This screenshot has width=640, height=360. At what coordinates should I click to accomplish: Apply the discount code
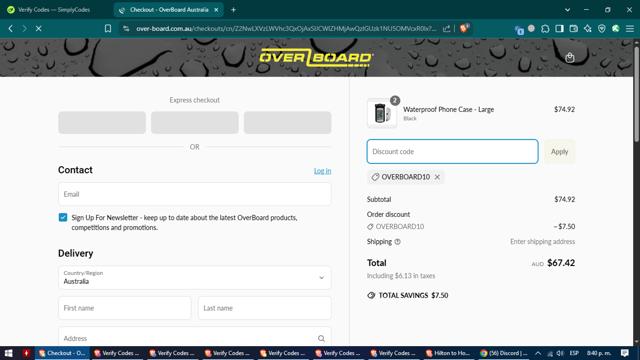click(559, 151)
